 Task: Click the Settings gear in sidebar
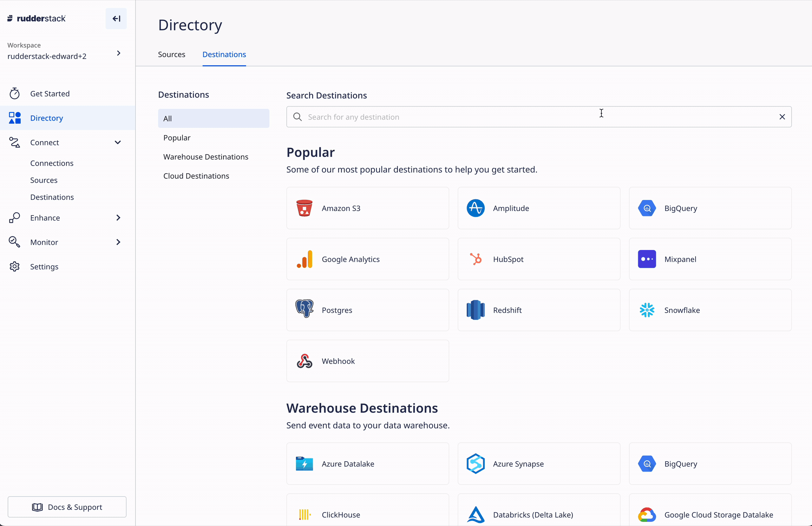tap(15, 266)
